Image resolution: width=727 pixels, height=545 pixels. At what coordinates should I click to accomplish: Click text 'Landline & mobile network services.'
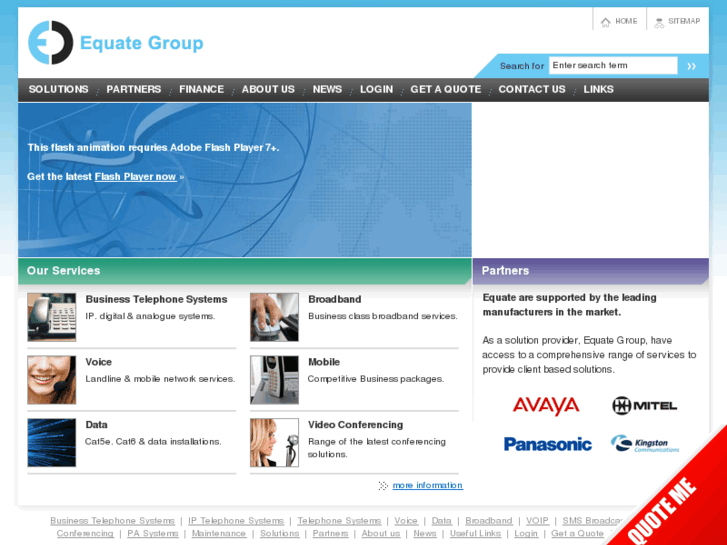click(x=160, y=379)
